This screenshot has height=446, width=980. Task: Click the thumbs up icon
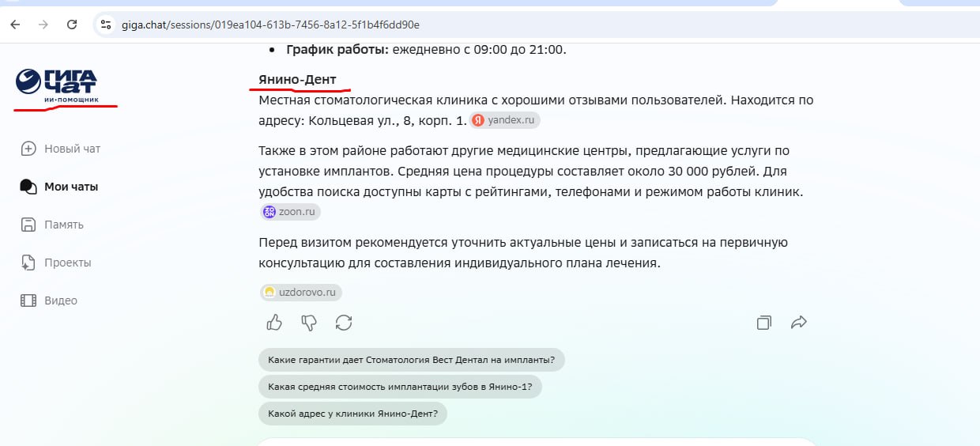(x=274, y=323)
